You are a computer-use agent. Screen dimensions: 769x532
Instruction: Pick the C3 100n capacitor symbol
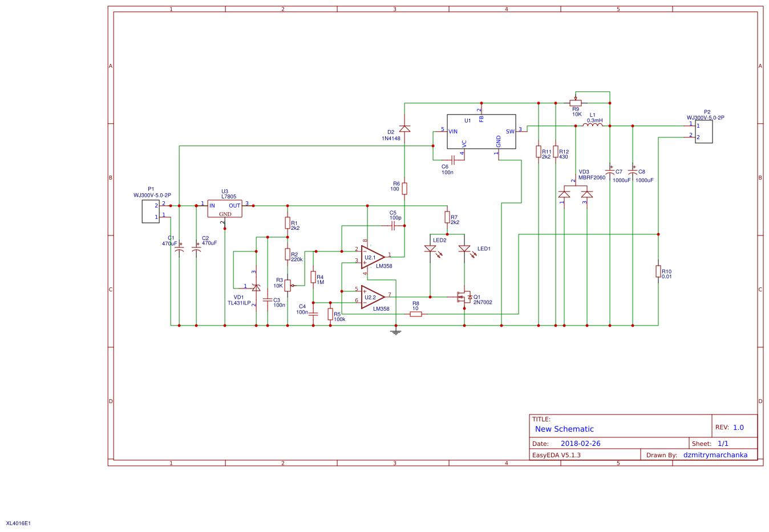coord(268,300)
